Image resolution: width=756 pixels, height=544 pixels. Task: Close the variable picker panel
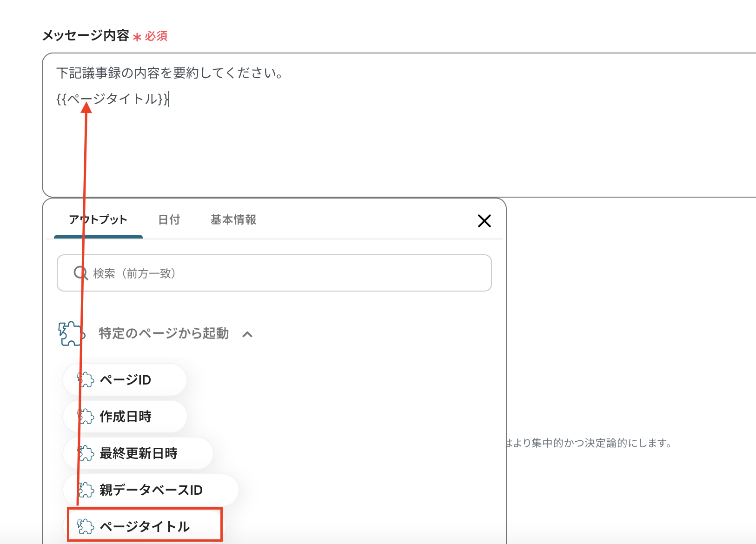pos(484,221)
